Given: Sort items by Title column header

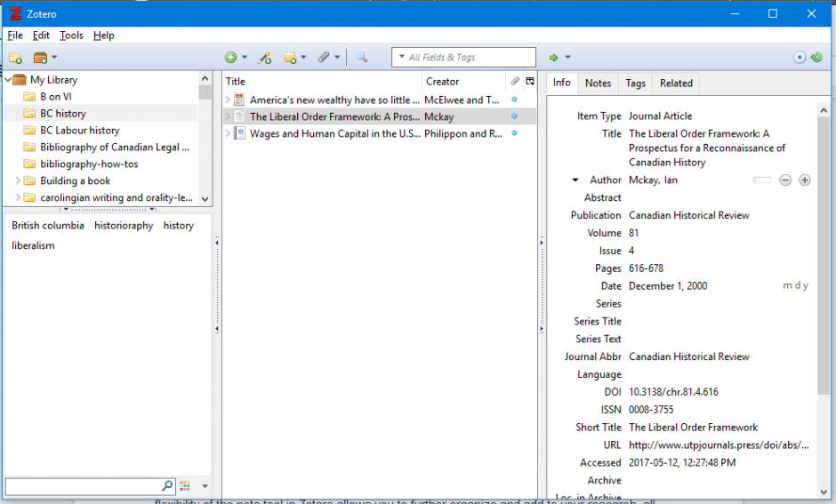Looking at the screenshot, I should 322,82.
